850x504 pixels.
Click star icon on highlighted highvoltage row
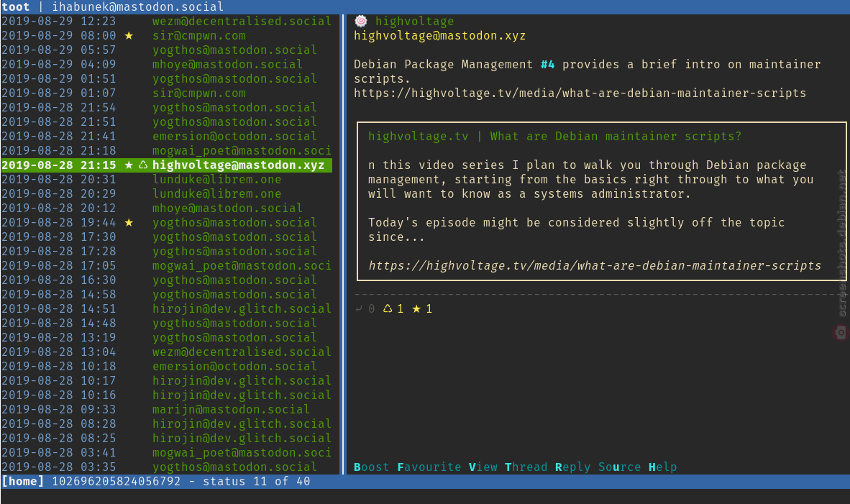[129, 165]
